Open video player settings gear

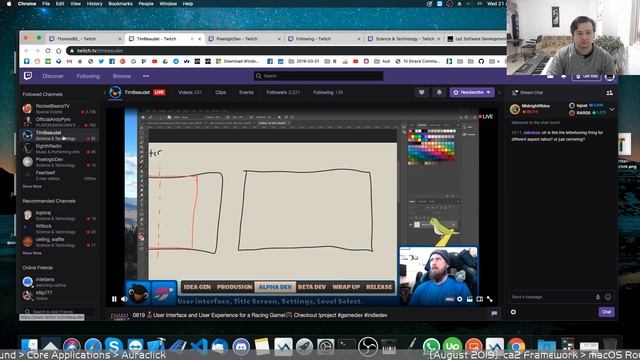click(x=460, y=299)
